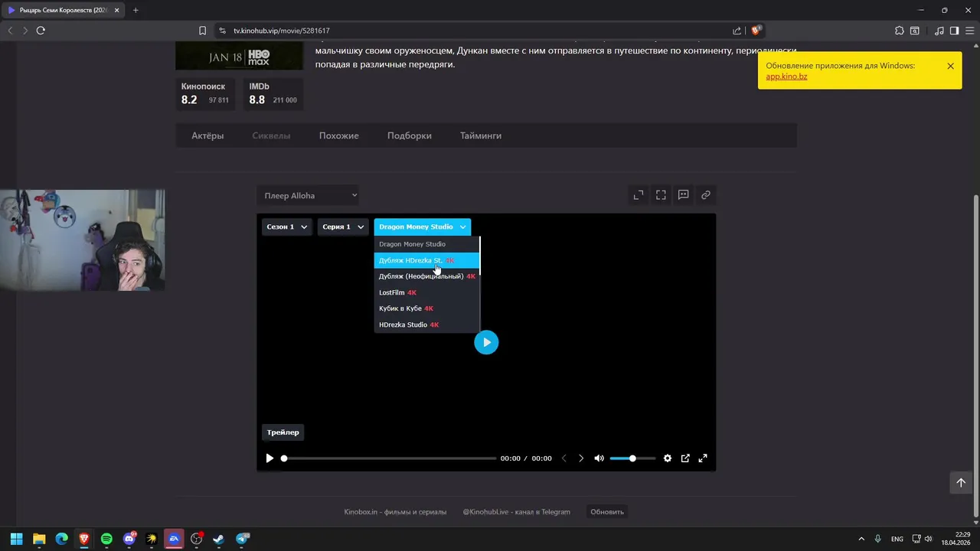Open browser extensions puzzle icon

coord(900,31)
